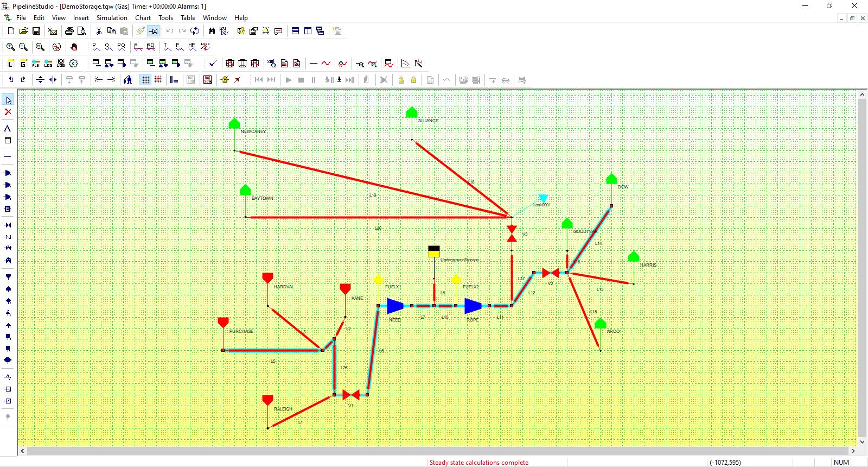Select the pipe line drawing tool
Screen dimensions: 868x467
(8, 157)
